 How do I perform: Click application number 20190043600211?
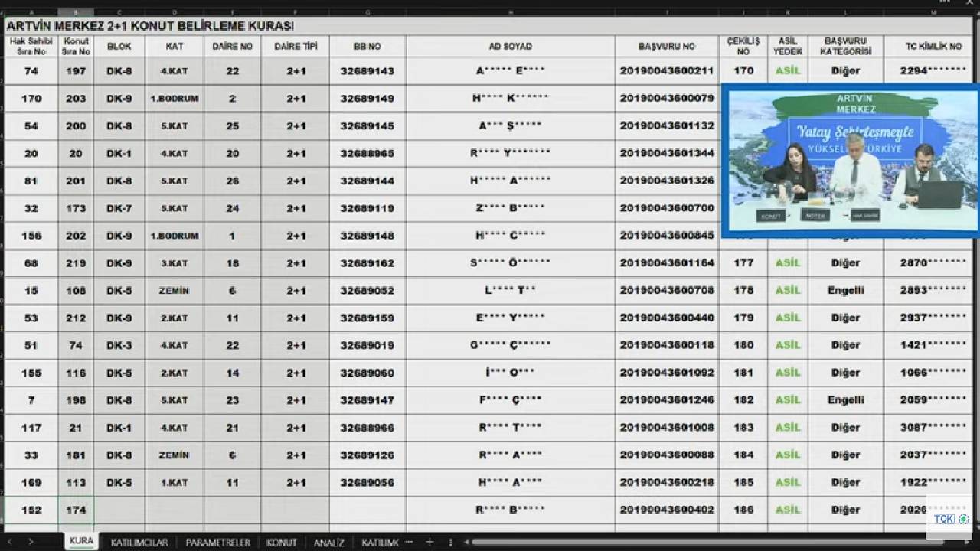click(x=667, y=71)
